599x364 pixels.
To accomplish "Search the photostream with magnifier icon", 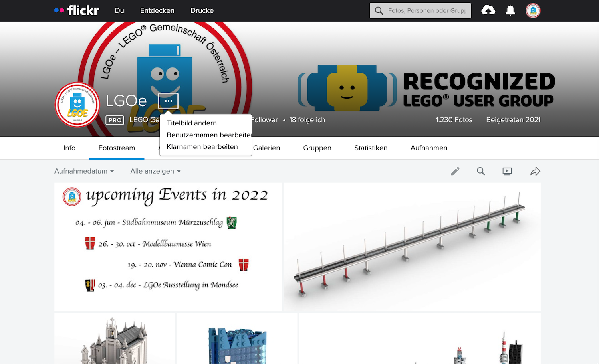I will tap(481, 171).
